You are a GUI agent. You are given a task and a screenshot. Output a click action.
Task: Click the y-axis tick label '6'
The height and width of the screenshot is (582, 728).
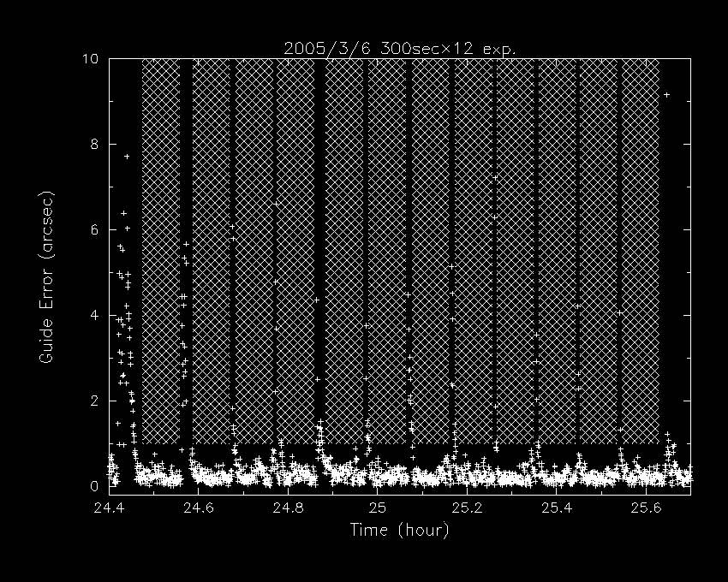94,229
